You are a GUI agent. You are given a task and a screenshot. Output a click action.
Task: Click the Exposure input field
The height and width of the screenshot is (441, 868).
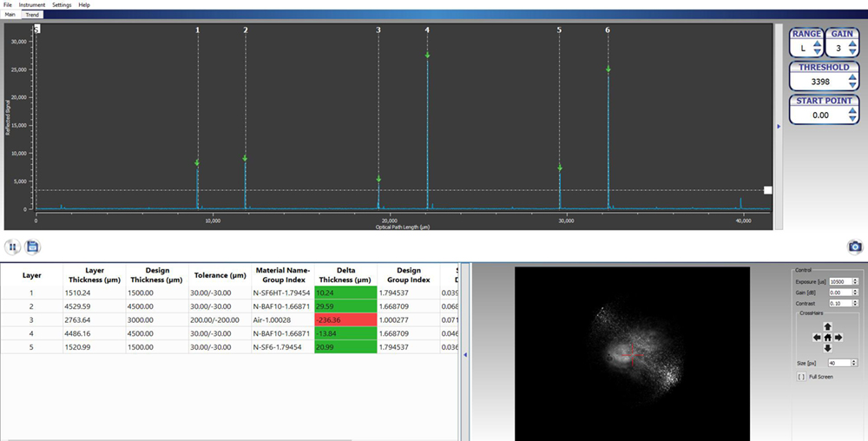pyautogui.click(x=839, y=282)
